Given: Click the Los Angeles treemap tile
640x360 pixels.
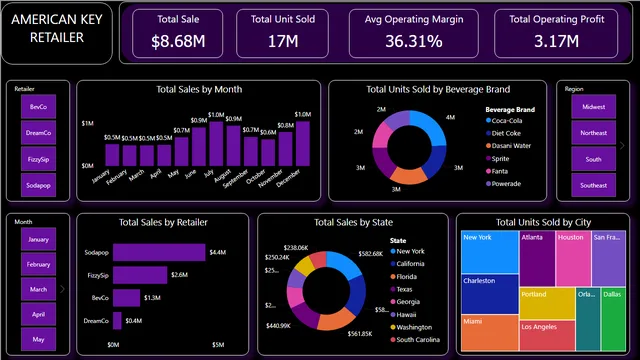Looking at the screenshot, I should [x=547, y=336].
